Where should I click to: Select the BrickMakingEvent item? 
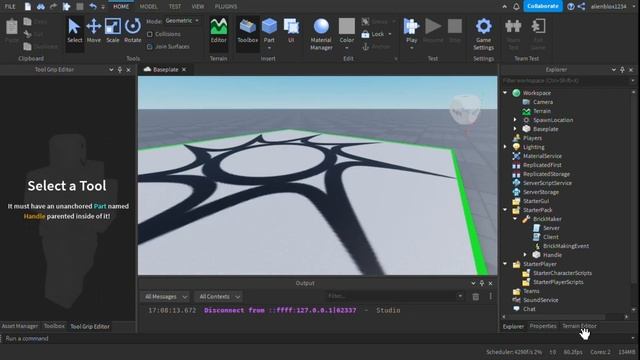click(566, 246)
